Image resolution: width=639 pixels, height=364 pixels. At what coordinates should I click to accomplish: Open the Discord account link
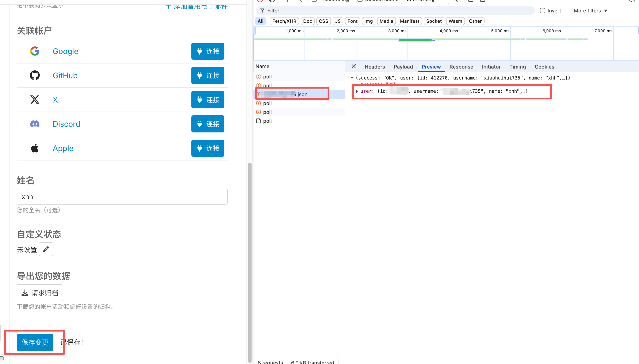tap(66, 124)
